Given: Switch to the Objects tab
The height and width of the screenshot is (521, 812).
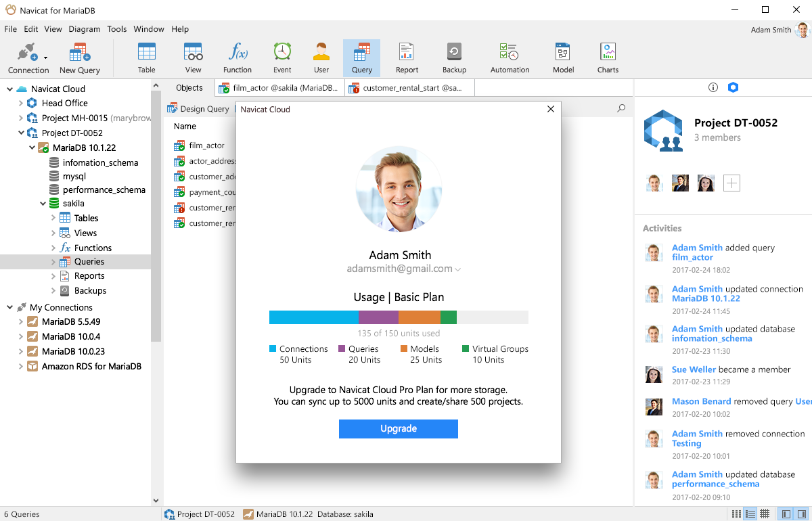Looking at the screenshot, I should (x=189, y=88).
